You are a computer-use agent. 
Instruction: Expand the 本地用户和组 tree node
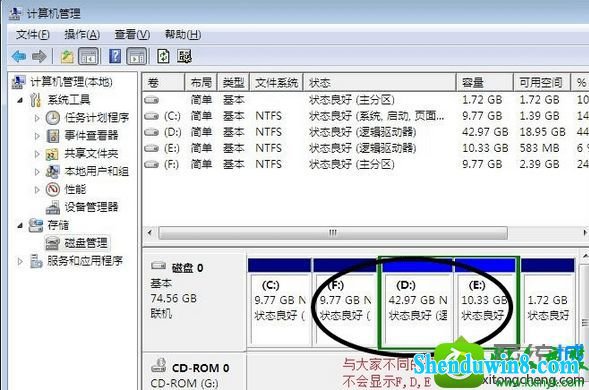pos(37,172)
